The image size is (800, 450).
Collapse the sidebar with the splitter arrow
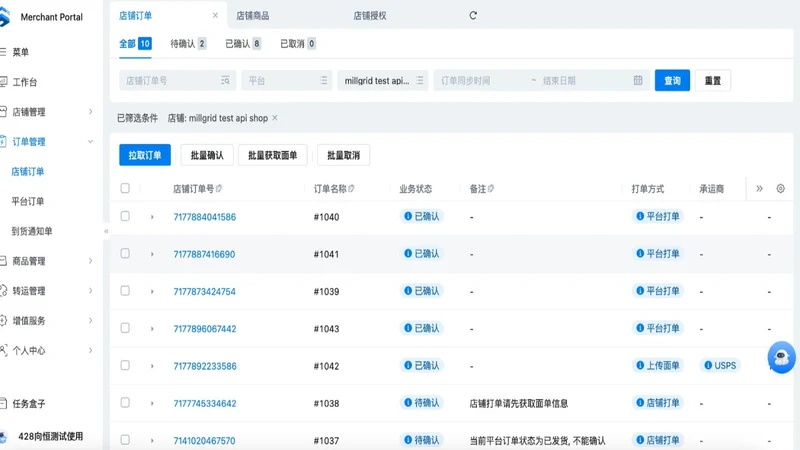106,231
